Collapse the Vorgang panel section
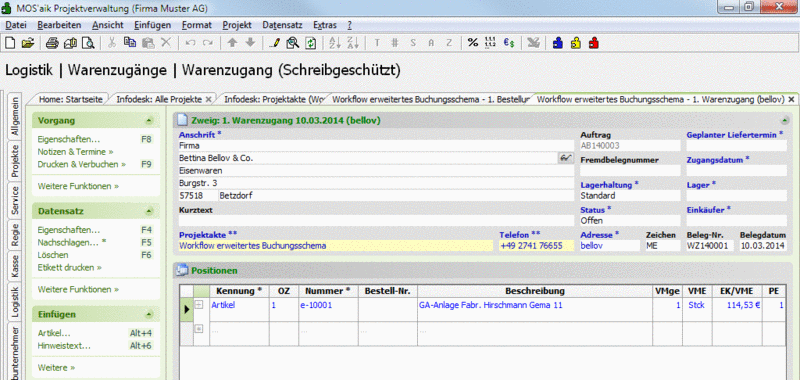This screenshot has width=800, height=380. tap(148, 121)
